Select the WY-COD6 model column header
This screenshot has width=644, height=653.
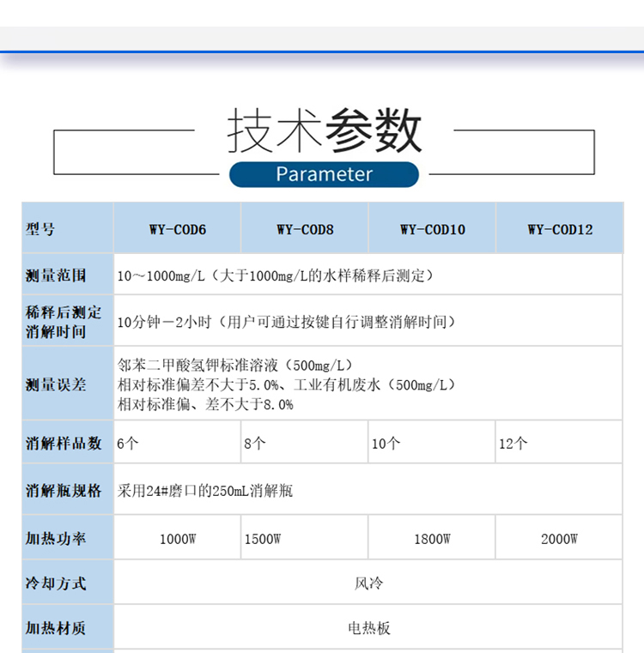(178, 229)
